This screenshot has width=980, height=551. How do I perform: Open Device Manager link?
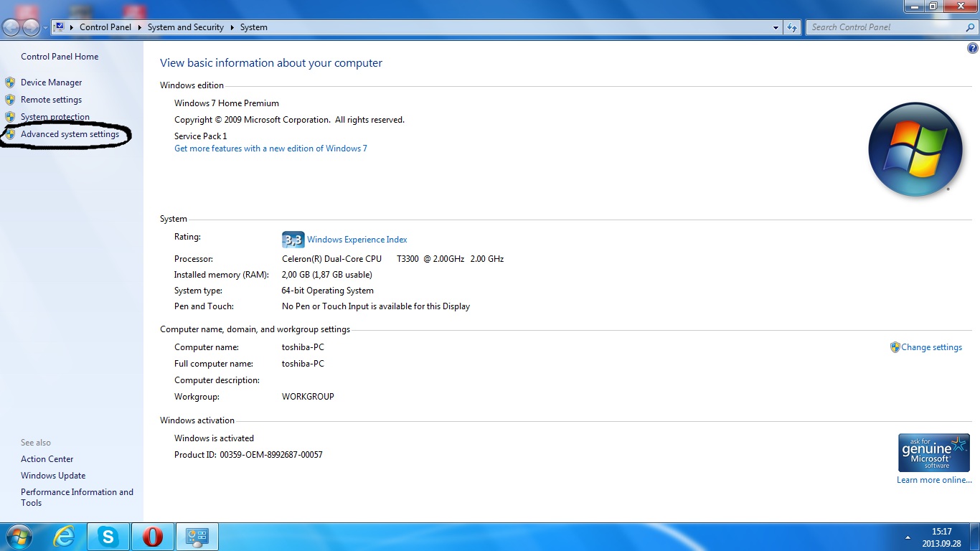[x=52, y=83]
